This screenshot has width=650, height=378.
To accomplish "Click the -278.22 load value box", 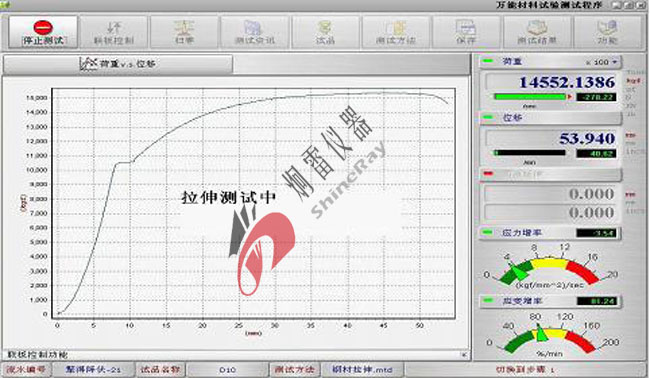I will [x=597, y=97].
